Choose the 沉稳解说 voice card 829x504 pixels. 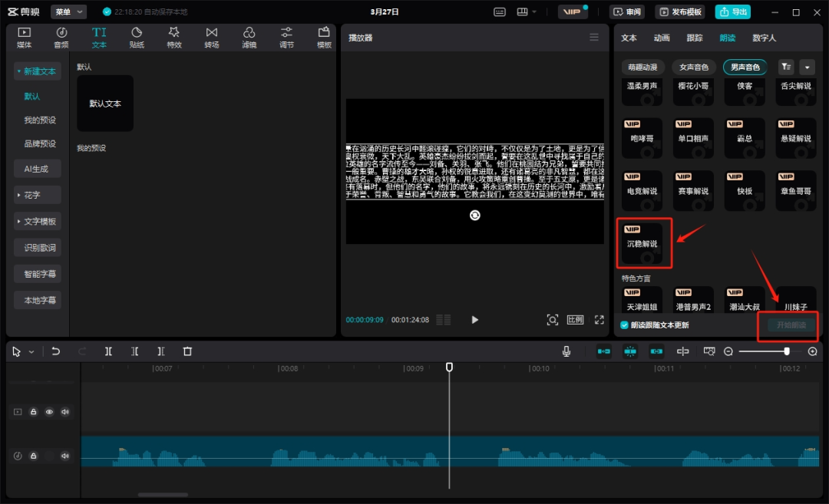pyautogui.click(x=642, y=243)
